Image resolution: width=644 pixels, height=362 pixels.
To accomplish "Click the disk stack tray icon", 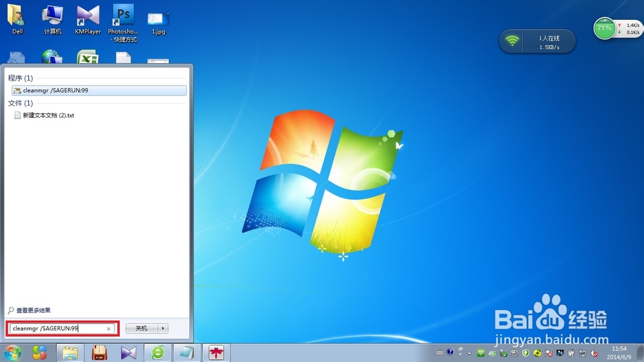I will (x=515, y=352).
